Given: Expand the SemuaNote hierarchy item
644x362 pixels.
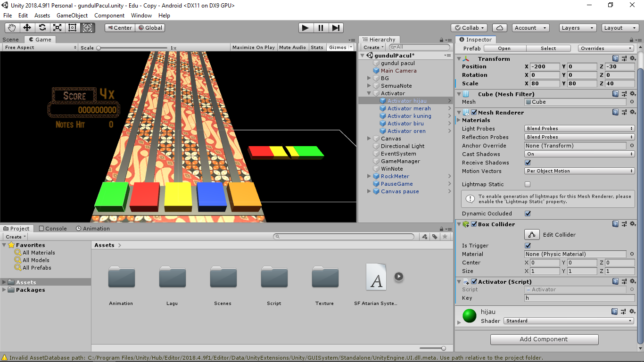Looking at the screenshot, I should 369,86.
